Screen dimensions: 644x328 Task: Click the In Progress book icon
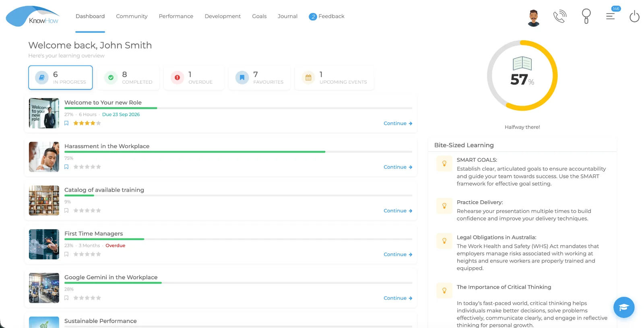(x=42, y=78)
